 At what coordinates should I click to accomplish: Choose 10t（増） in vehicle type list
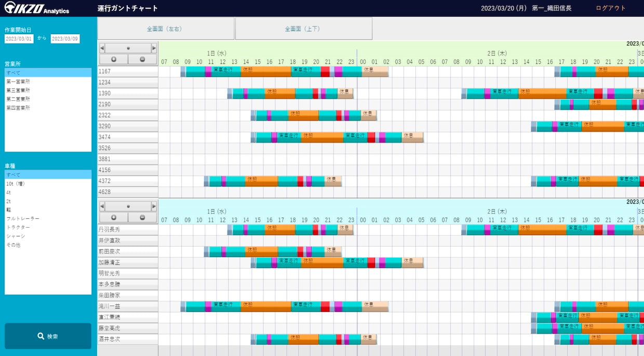point(16,183)
